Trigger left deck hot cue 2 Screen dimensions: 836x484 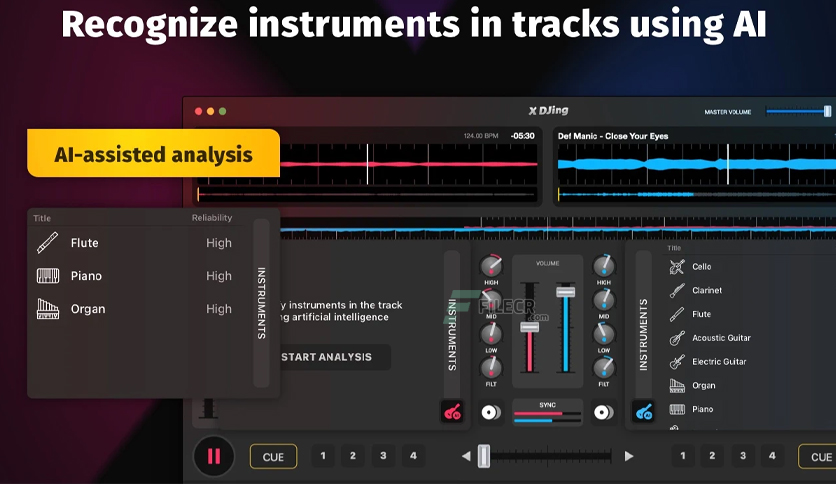click(352, 456)
